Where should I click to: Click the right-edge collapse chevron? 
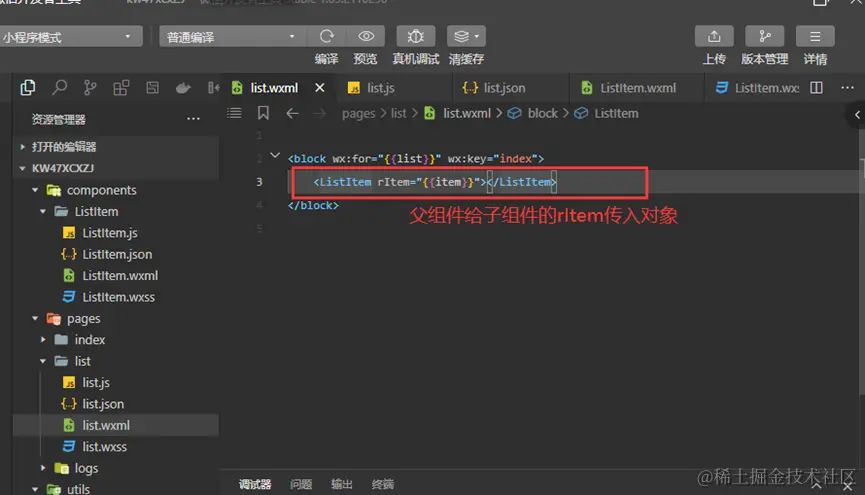[x=857, y=115]
